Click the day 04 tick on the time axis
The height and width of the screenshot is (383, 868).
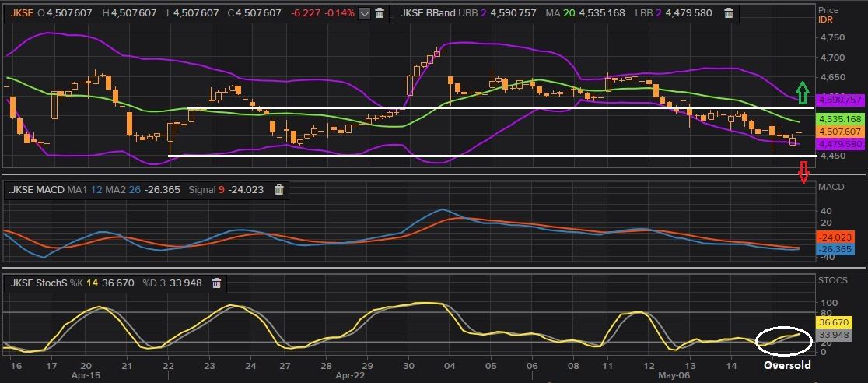coord(450,366)
